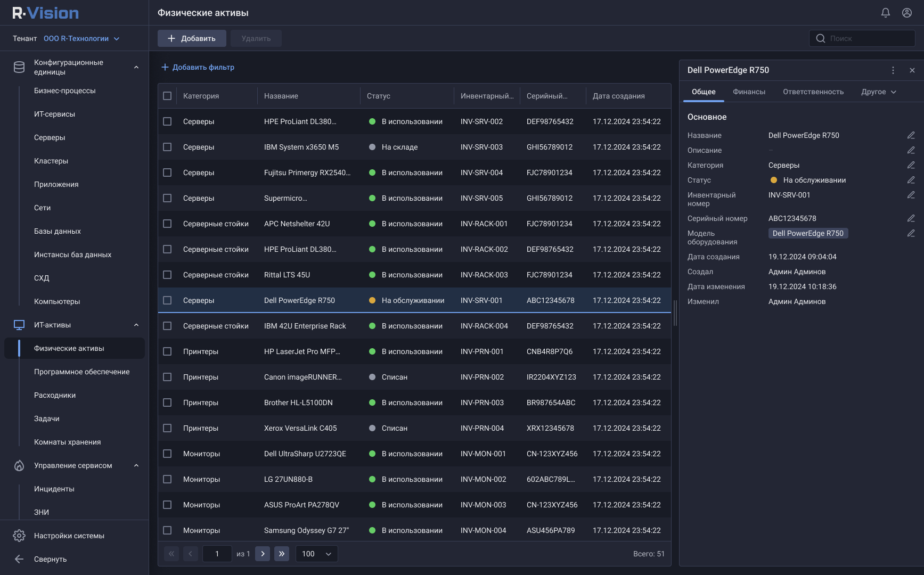Click the Dell PowerEdge R750 model tag
The image size is (924, 575).
(808, 233)
